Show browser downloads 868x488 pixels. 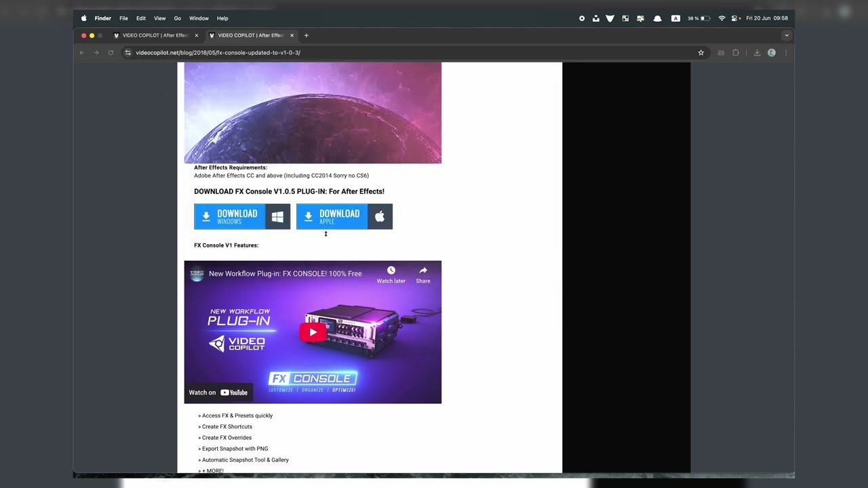[757, 53]
